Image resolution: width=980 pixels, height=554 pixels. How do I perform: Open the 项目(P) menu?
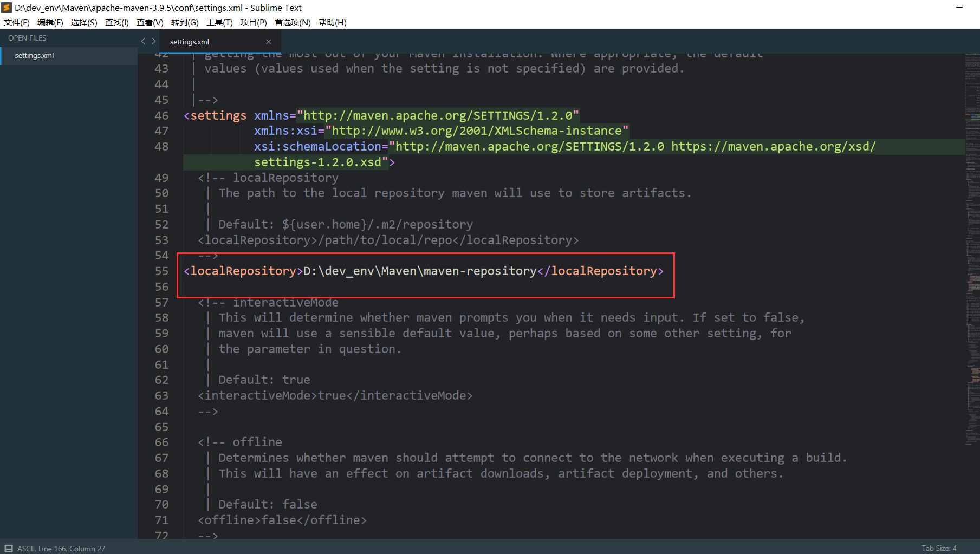pos(254,22)
